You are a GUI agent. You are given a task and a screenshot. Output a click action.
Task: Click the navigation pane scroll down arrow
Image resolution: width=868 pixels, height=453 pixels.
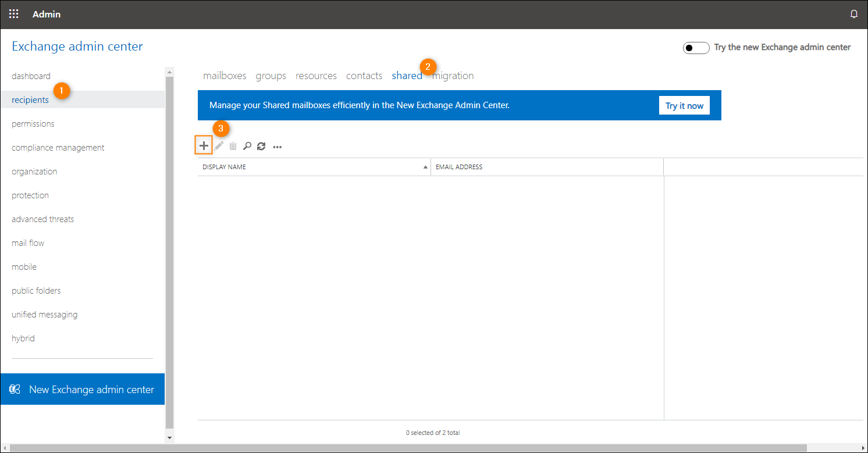tap(170, 437)
